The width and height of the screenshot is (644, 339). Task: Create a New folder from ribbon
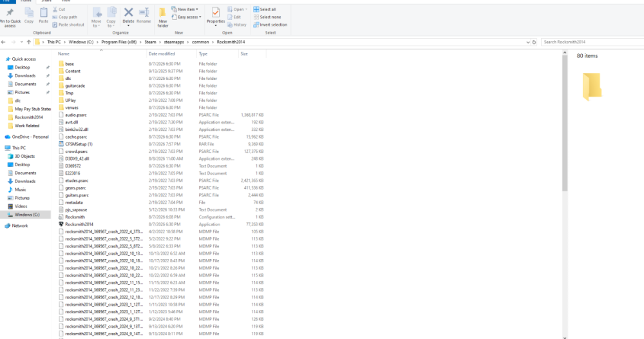pyautogui.click(x=163, y=17)
